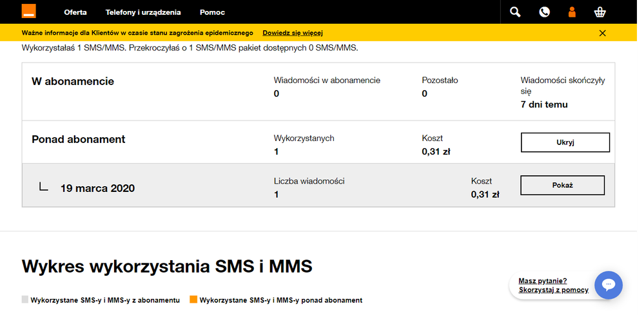Collapse details with the Ukryj button
Viewport: 644px width, 315px height.
(565, 142)
